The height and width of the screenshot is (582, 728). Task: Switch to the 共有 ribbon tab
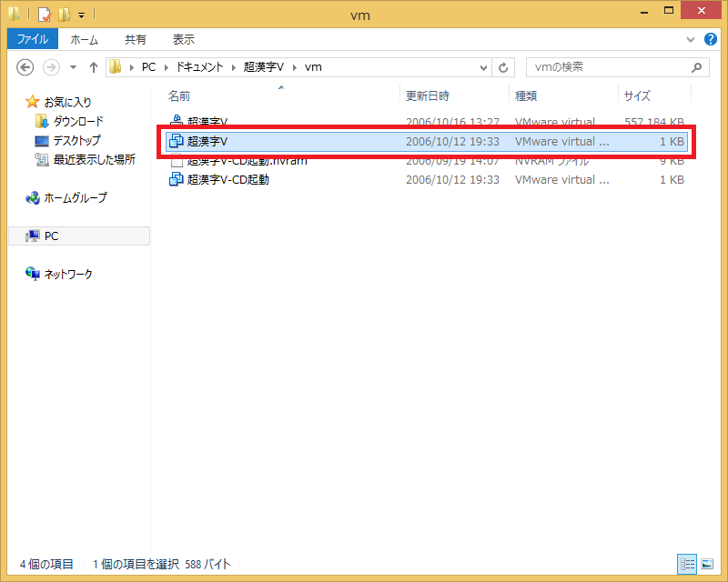coord(135,39)
